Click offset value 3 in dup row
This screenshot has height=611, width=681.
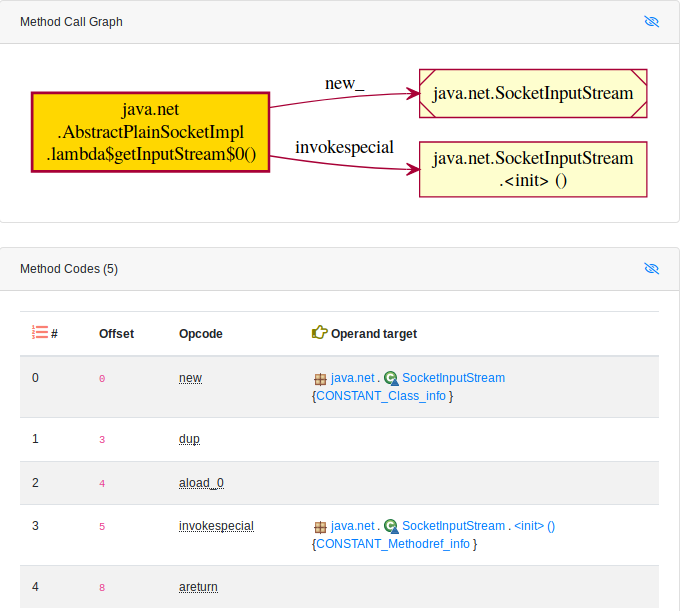pyautogui.click(x=102, y=439)
